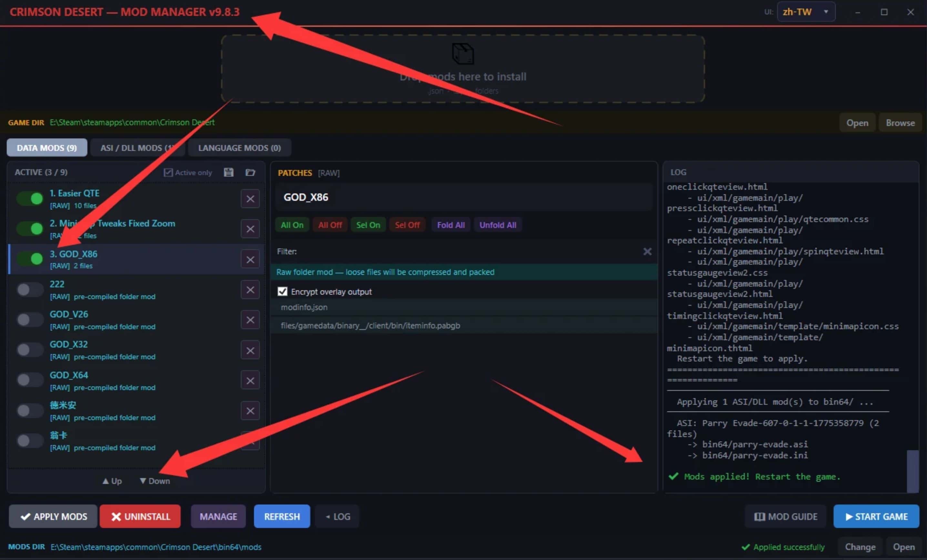Image resolution: width=927 pixels, height=560 pixels.
Task: Switch to LANGUAGE MODS tab
Action: pos(239,148)
